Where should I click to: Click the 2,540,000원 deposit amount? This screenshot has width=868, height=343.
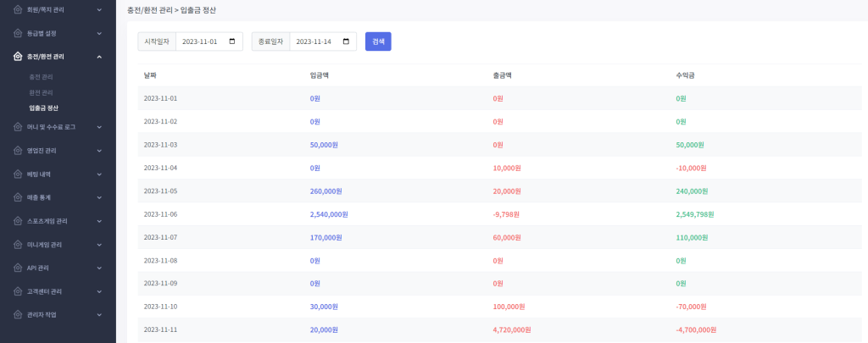tap(329, 214)
